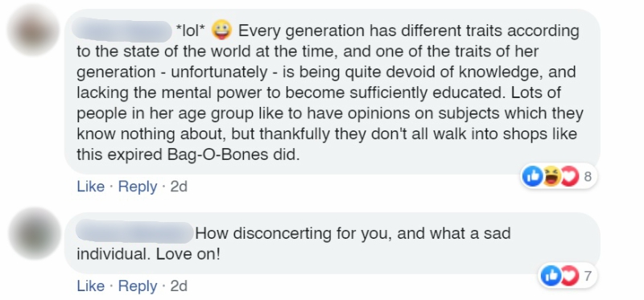The width and height of the screenshot is (644, 300).
Task: Reply to the 'How disconcerting' comment
Action: click(x=138, y=286)
